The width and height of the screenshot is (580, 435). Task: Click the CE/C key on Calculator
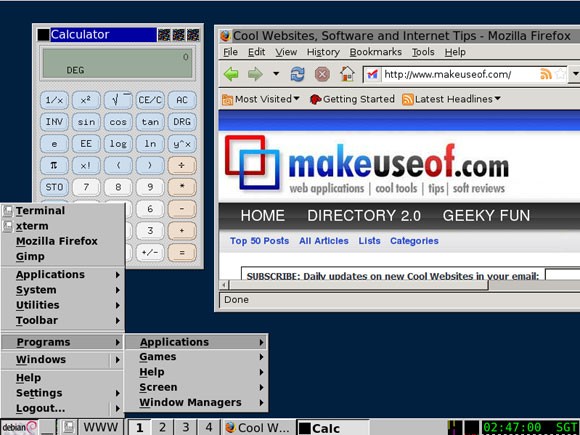click(x=150, y=100)
